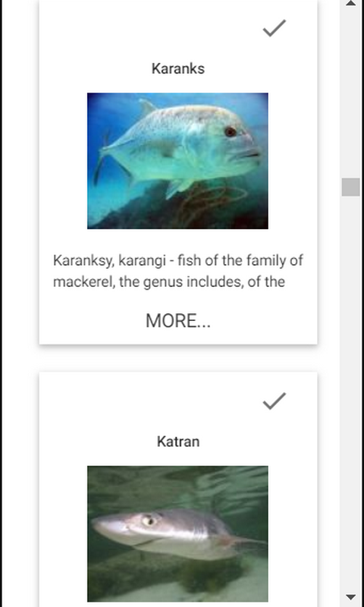The image size is (364, 607).
Task: Click scrollbar track above the thumb
Action: (x=351, y=93)
